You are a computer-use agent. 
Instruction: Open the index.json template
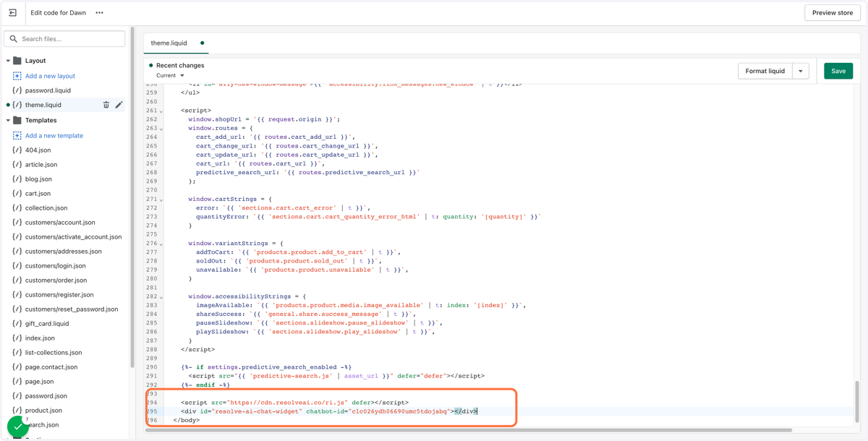[x=40, y=338]
